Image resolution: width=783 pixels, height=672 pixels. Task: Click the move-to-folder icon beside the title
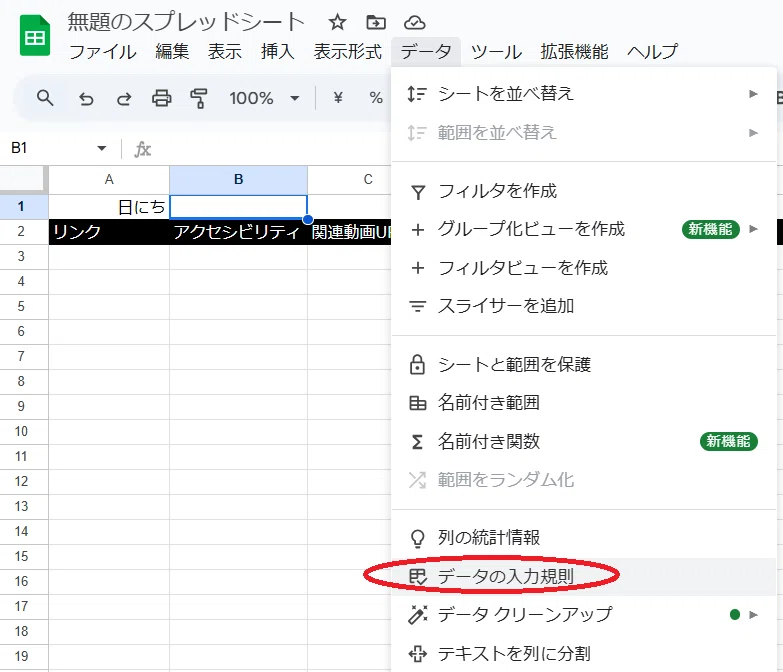(x=376, y=22)
